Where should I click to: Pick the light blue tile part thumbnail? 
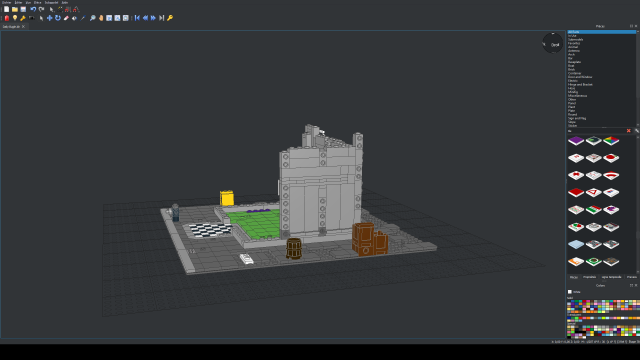576,244
